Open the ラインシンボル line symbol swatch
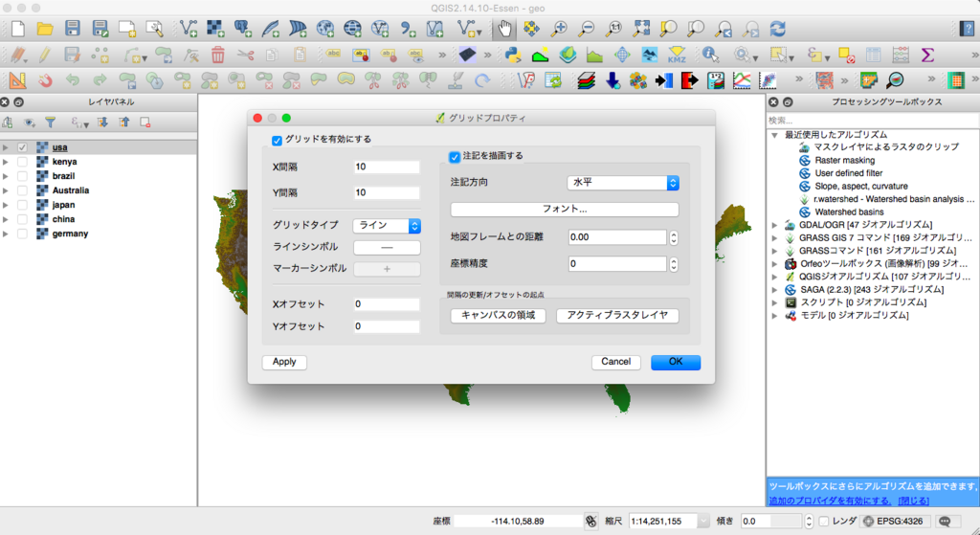Image resolution: width=980 pixels, height=535 pixels. [x=387, y=248]
